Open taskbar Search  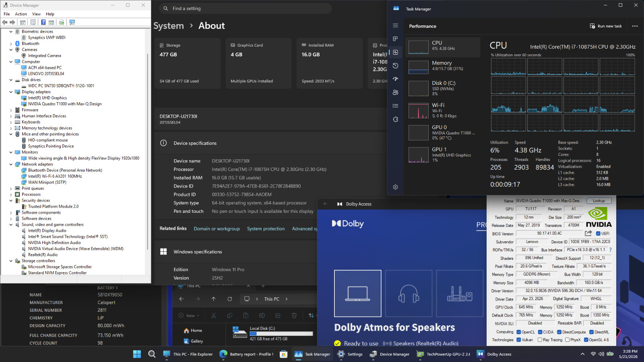point(152,354)
